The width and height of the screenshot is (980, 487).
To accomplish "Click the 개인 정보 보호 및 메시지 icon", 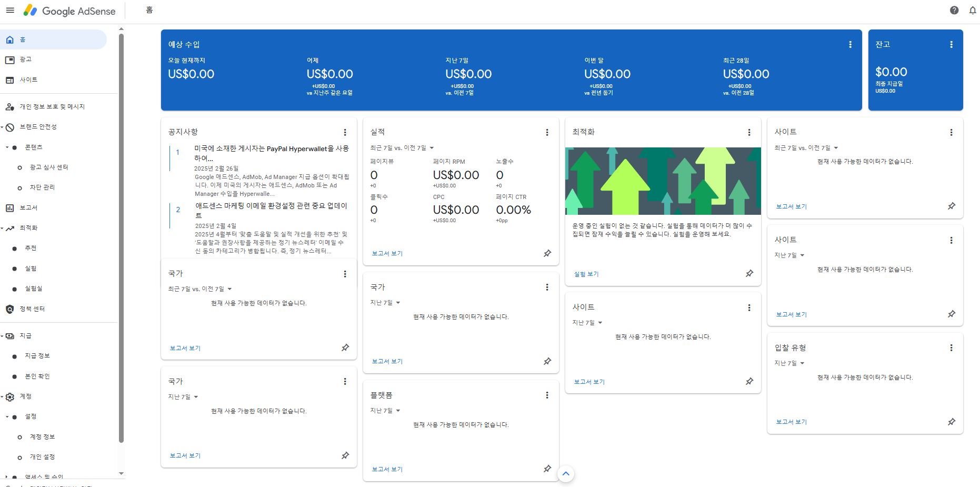I will coord(9,107).
